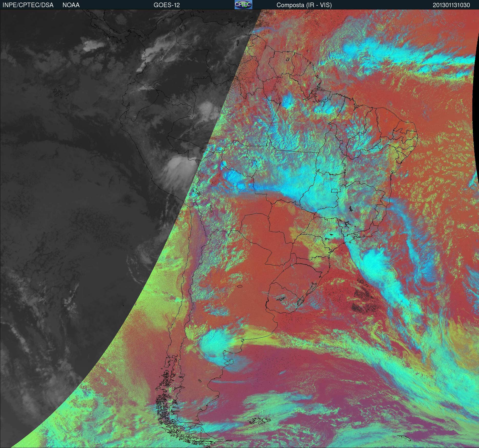Select the NOAA label in the header
The image size is (479, 448).
71,5
